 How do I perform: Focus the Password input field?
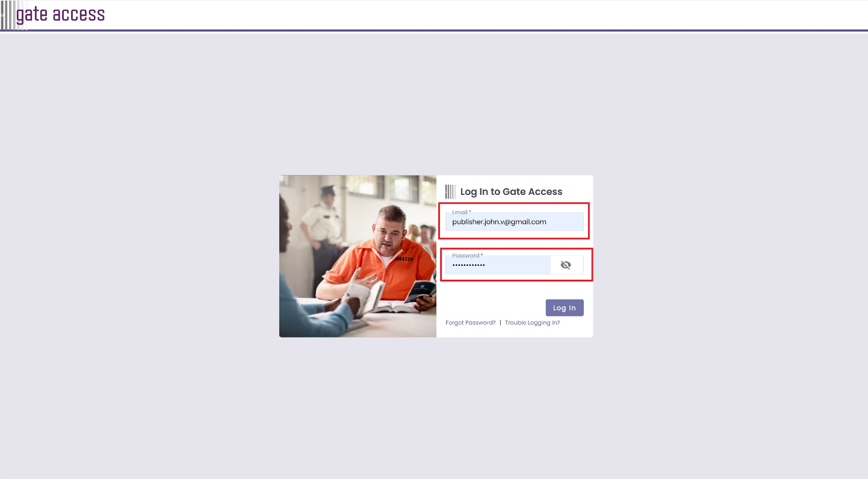coord(498,265)
